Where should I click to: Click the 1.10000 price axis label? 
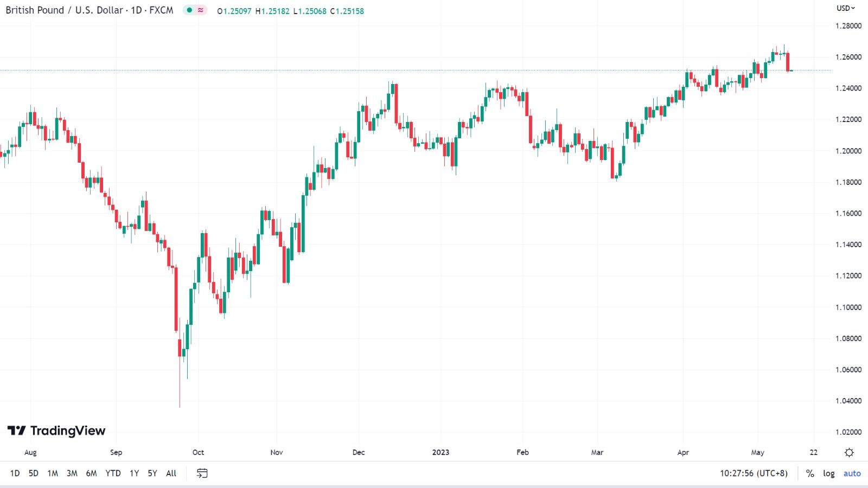pos(848,307)
